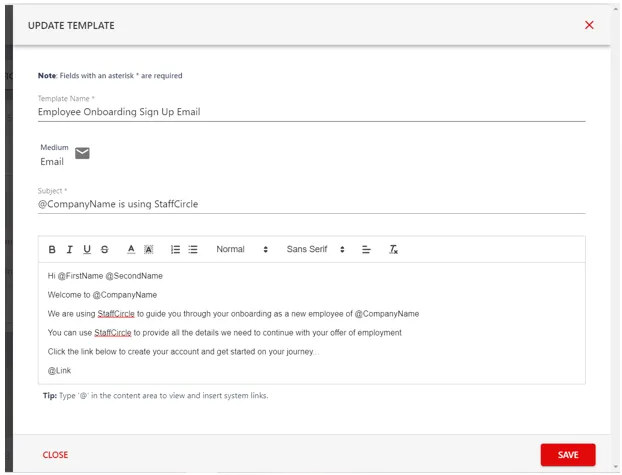Click the 'Hi @FirstName @SecondName' line
This screenshot has width=622, height=475.
click(105, 276)
